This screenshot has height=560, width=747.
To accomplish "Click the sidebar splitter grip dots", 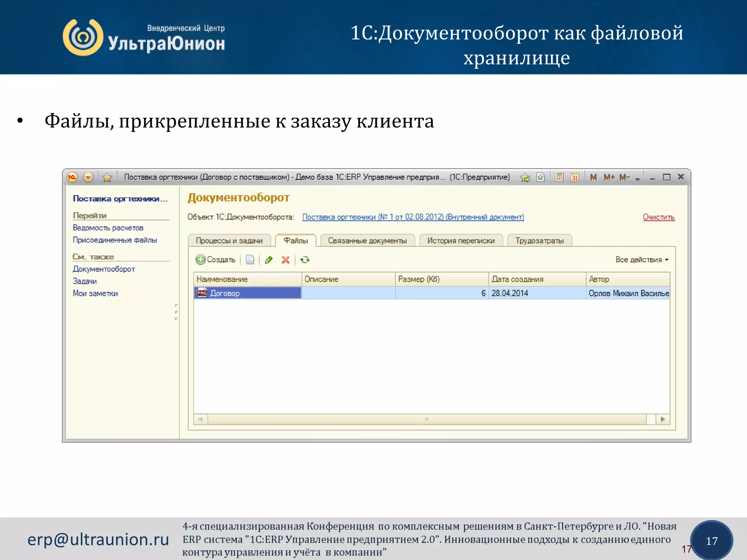I will pos(176,312).
